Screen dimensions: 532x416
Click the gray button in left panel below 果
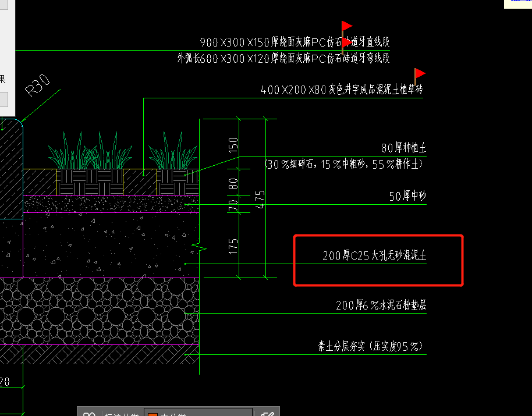pyautogui.click(x=3, y=99)
